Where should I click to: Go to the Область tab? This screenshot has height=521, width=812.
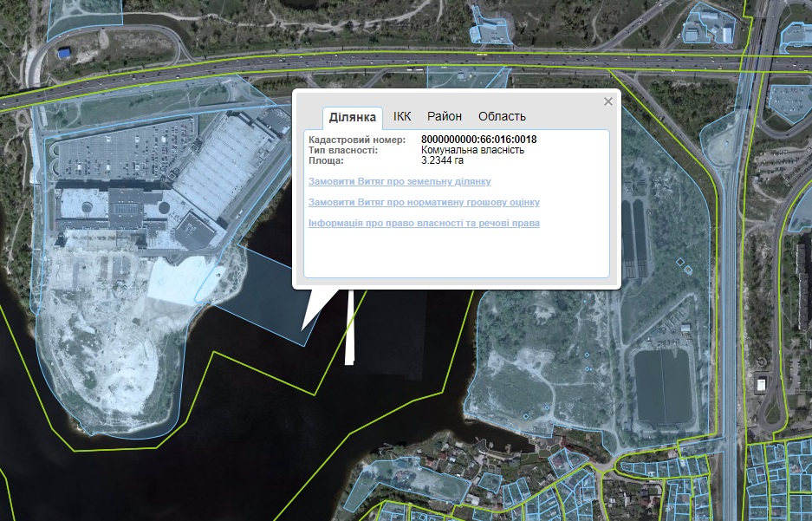(502, 116)
